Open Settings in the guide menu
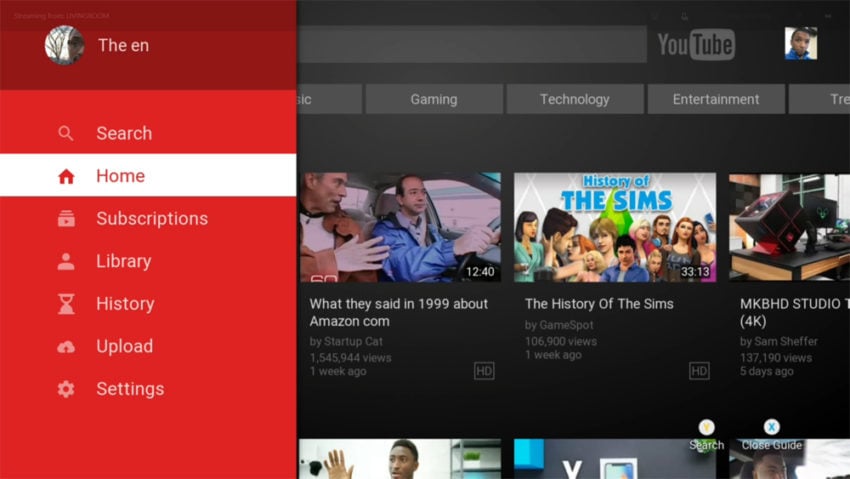The image size is (850, 479). (x=148, y=389)
